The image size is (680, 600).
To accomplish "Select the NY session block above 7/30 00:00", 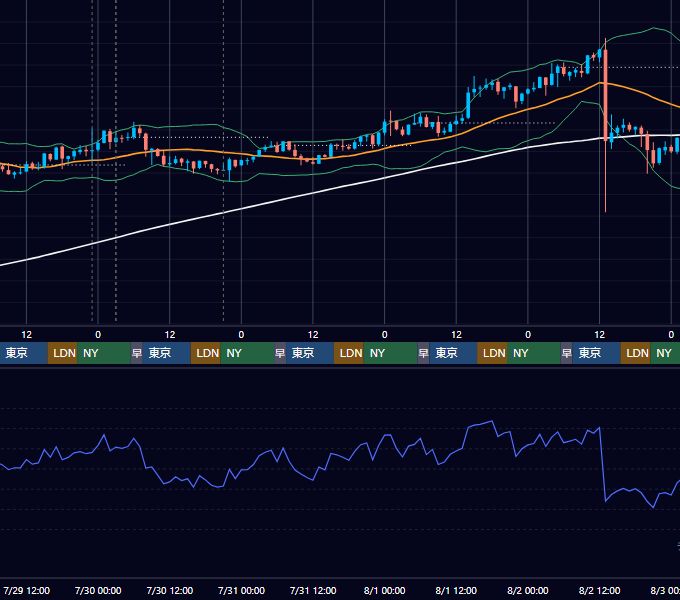I will point(104,353).
